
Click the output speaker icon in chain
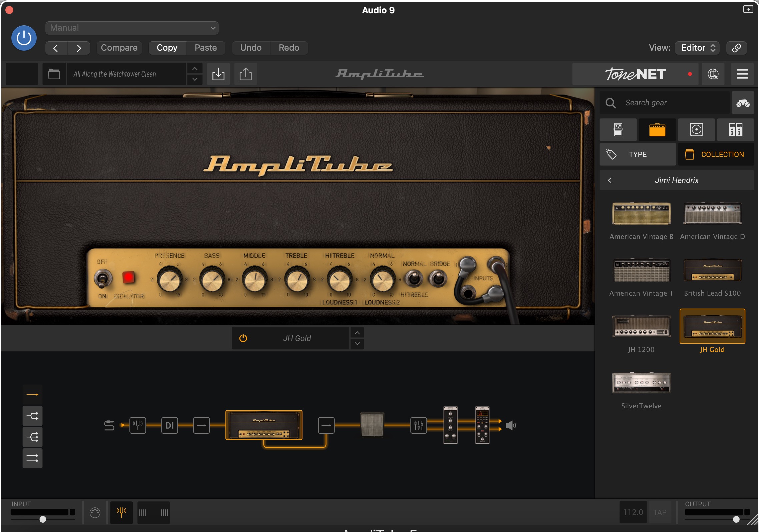point(511,426)
